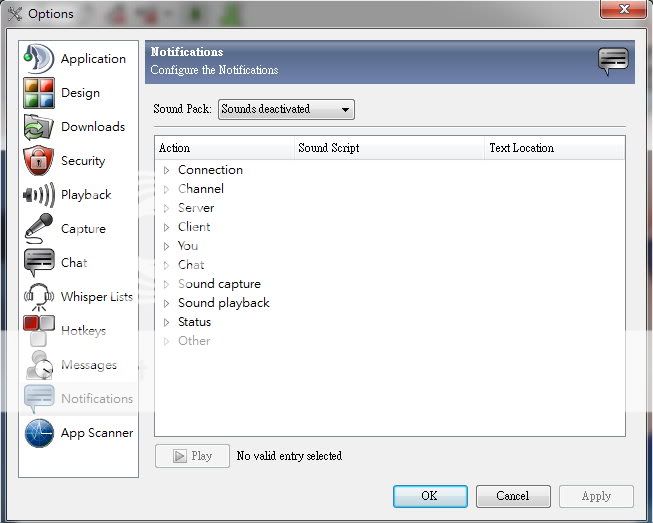Select the Capture microphone icon
The height and width of the screenshot is (523, 653).
39,229
